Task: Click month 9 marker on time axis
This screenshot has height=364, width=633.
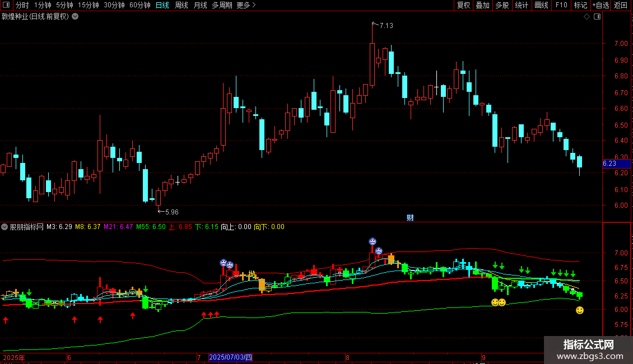Action: point(483,357)
